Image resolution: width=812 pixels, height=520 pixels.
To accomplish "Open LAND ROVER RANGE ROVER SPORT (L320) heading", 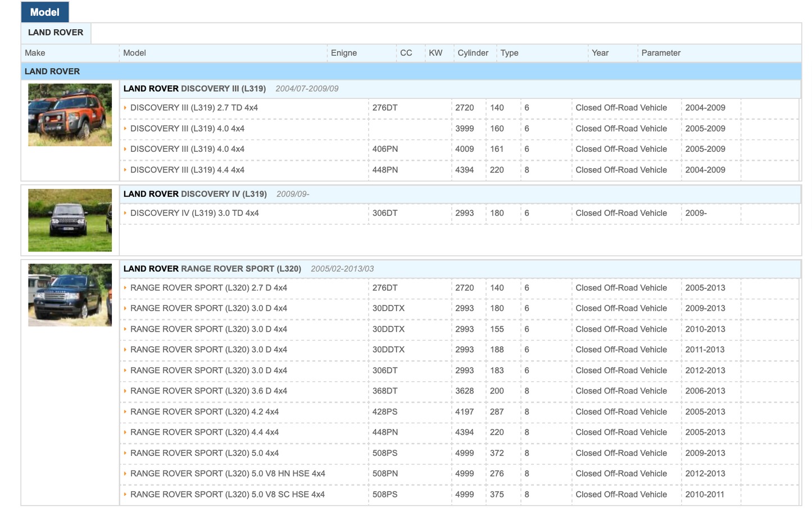I will coord(212,269).
